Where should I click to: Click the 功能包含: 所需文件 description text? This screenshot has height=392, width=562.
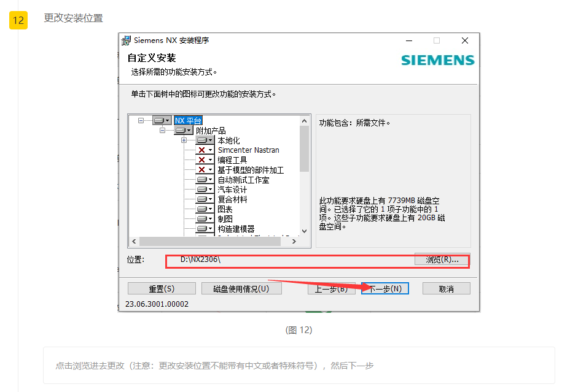pos(354,123)
